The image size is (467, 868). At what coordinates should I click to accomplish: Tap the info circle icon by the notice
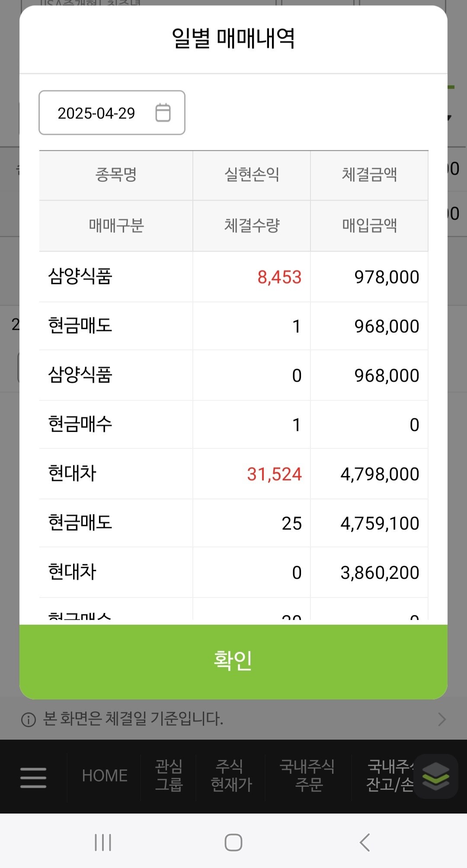coord(29,720)
